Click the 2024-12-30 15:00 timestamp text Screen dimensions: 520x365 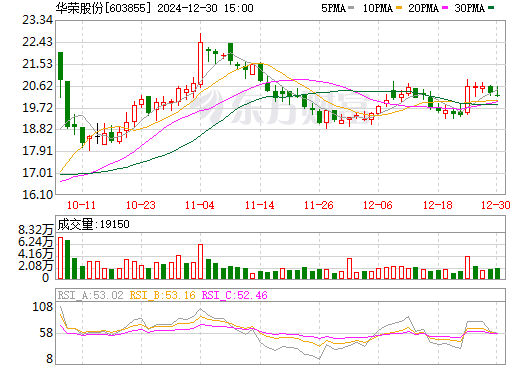coord(205,8)
